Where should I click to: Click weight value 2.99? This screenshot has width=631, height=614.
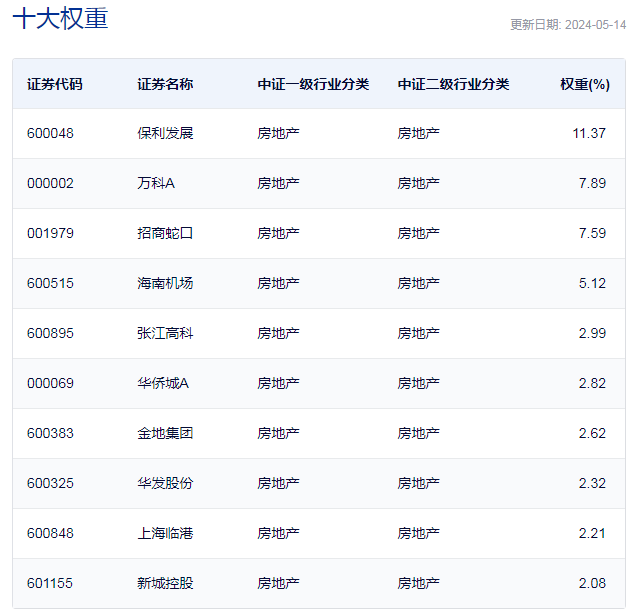tap(592, 333)
